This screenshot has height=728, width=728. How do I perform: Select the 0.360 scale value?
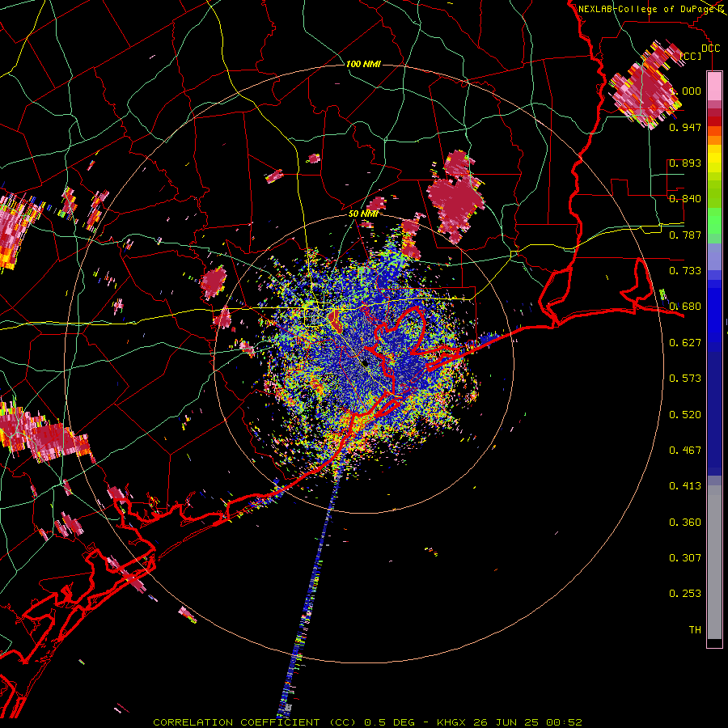685,523
